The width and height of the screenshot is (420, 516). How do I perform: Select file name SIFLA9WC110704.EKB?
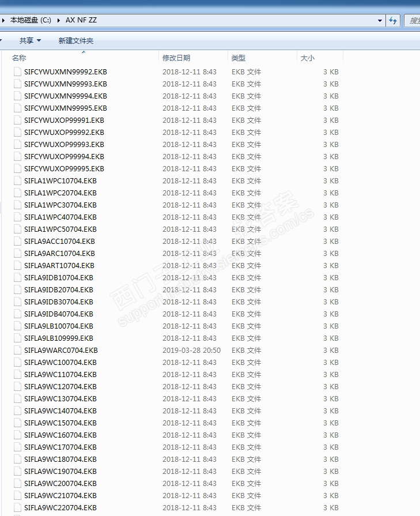60,375
